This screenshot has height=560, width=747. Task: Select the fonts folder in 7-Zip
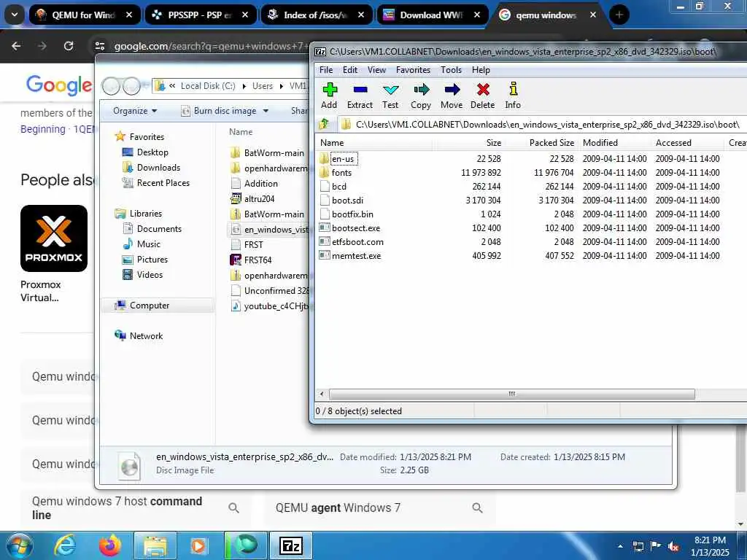pos(341,172)
